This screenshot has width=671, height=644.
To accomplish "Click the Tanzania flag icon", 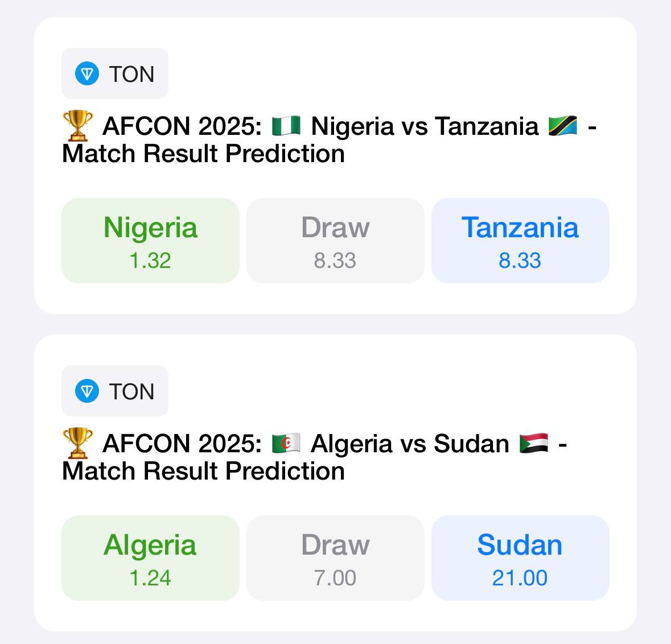I will [562, 126].
